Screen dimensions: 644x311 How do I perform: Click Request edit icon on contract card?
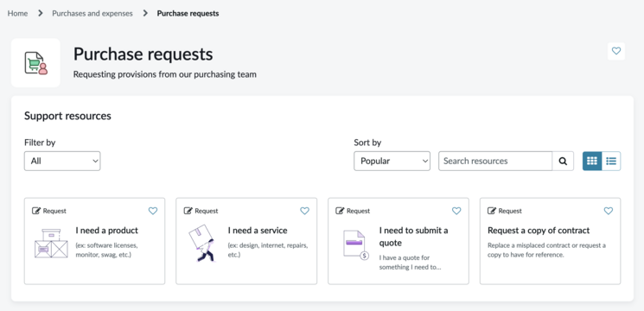pos(492,211)
